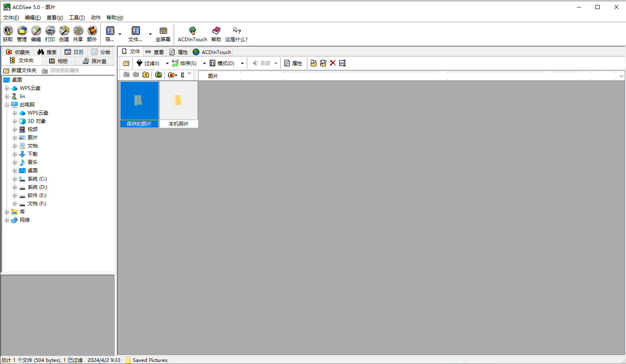Select the 保存的图片 folder thumbnail
The width and height of the screenshot is (626, 364).
coord(139,104)
